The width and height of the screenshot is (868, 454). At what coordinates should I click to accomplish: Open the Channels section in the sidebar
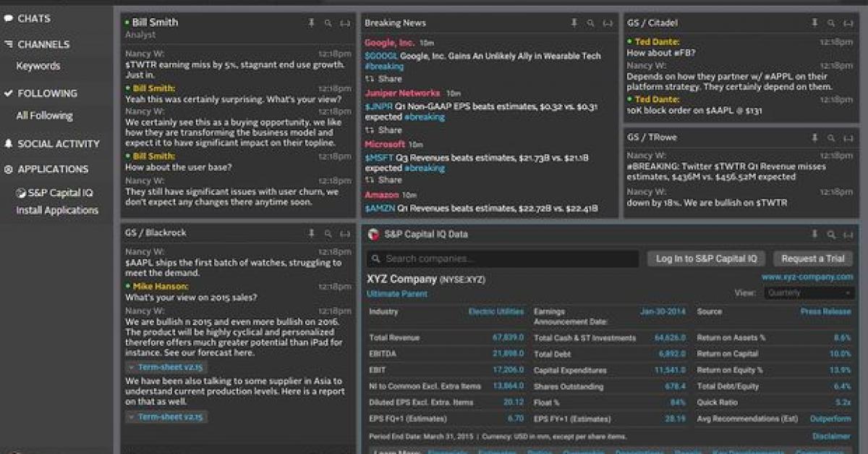point(43,44)
